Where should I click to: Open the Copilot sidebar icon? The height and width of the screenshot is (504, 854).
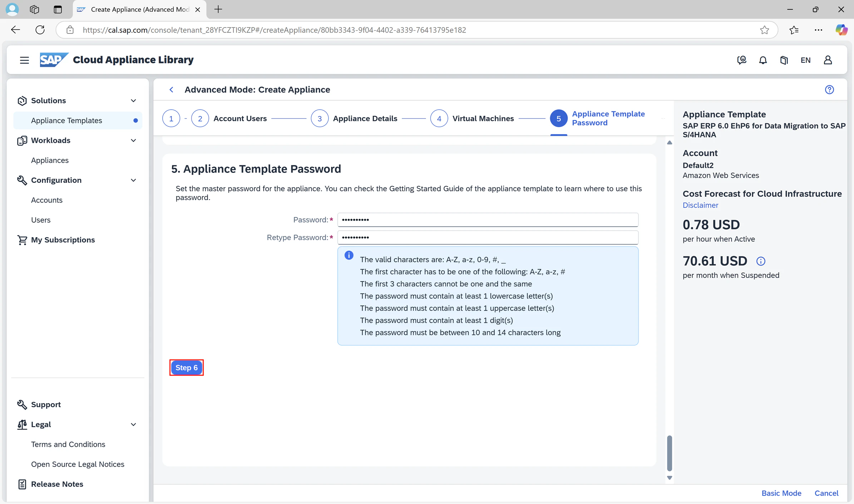841,30
